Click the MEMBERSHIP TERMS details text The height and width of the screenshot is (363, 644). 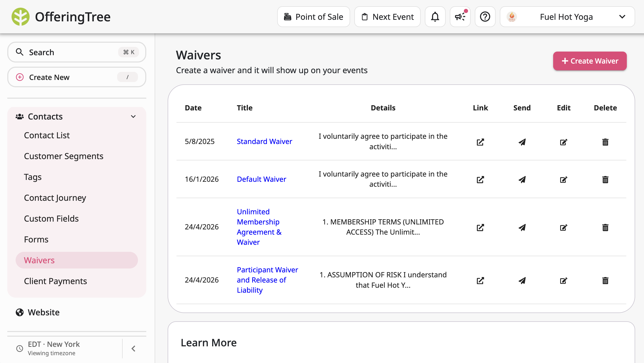pyautogui.click(x=383, y=227)
